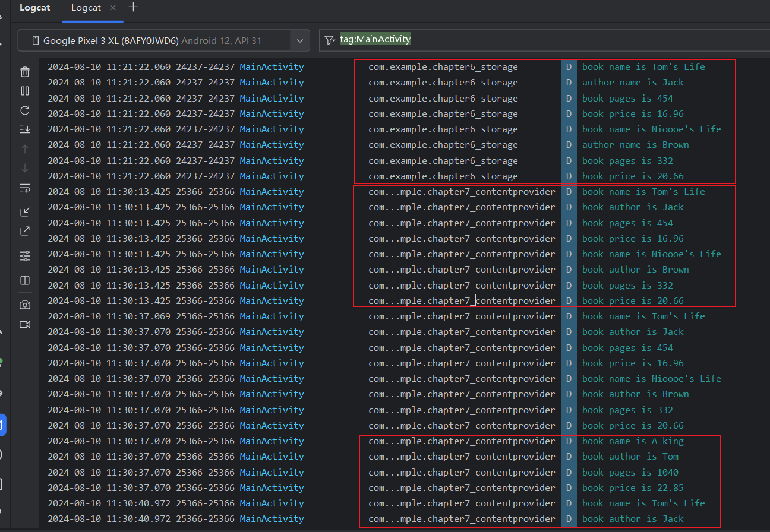Click the import logs from file icon

click(x=25, y=211)
